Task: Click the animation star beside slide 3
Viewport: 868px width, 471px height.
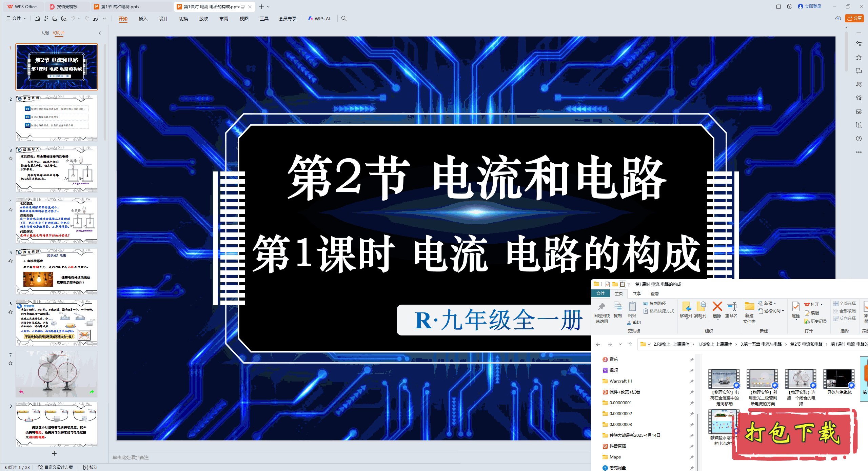Action: coord(11,158)
